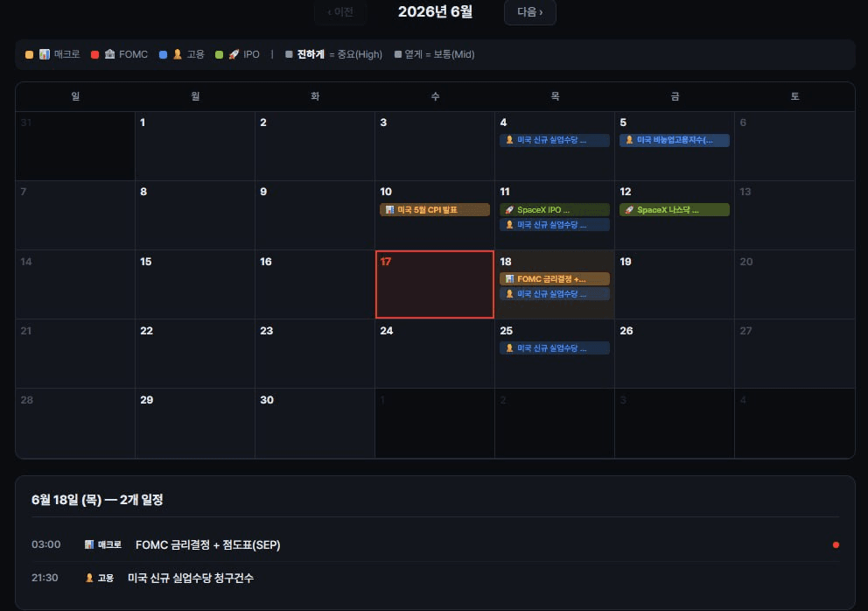Select date 1 Monday in June

(x=195, y=146)
